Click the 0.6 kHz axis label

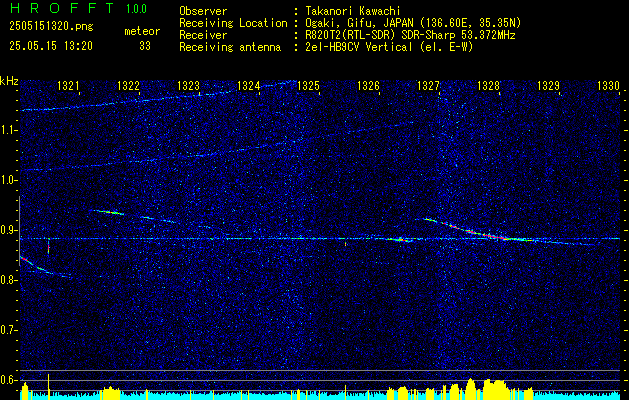pos(9,380)
